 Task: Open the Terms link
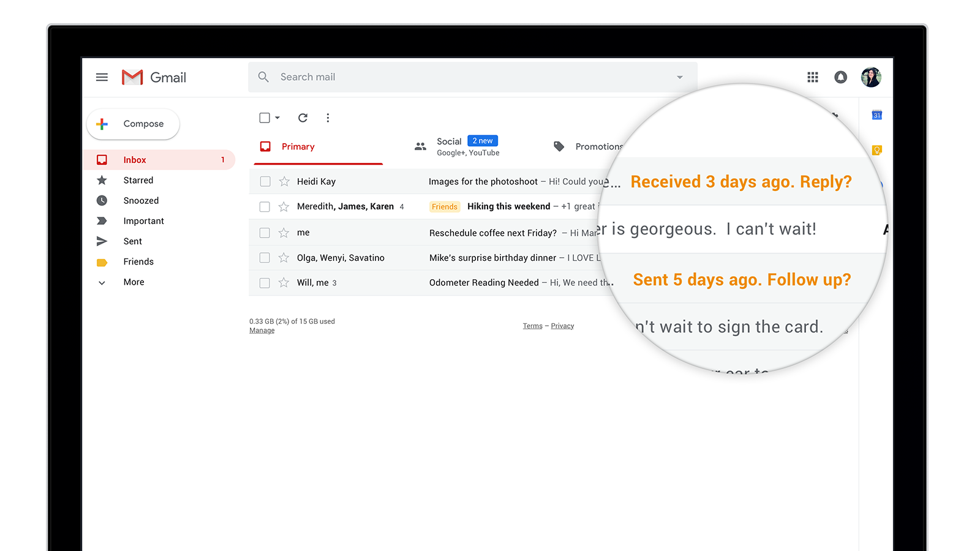(x=532, y=326)
